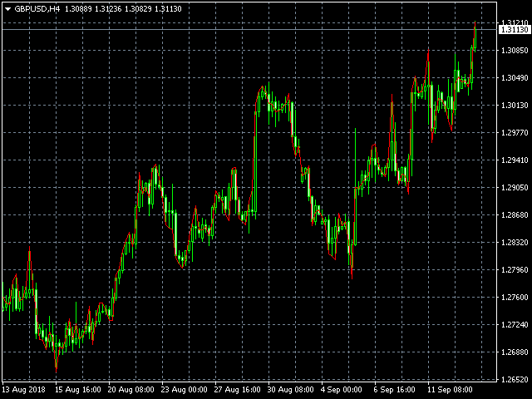
Task: Select the current price label 1.31130
Action: [515, 30]
